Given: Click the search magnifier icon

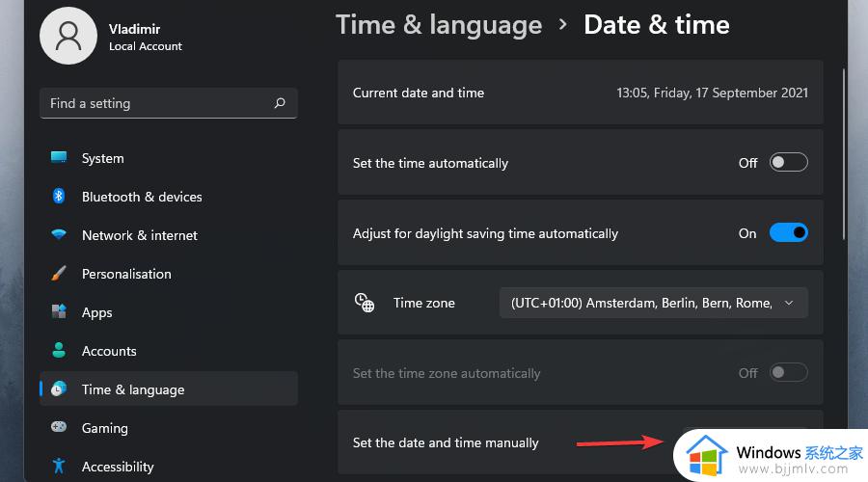Looking at the screenshot, I should point(280,103).
